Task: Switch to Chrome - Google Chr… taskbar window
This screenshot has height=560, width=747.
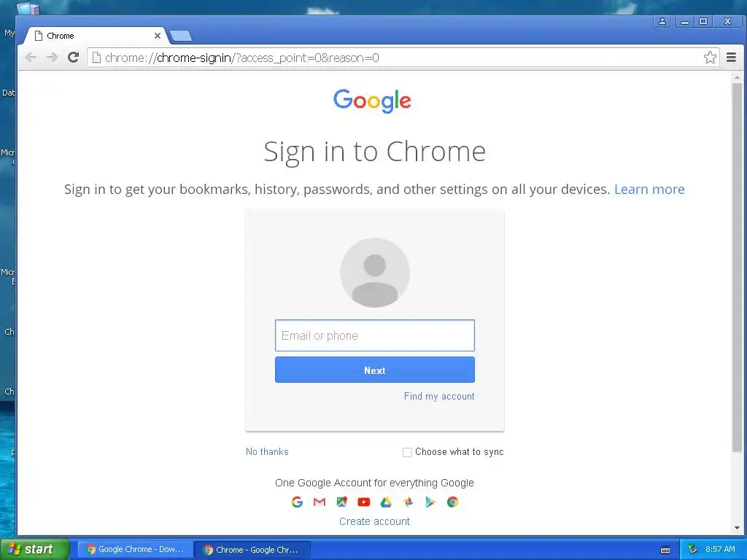Action: (252, 550)
